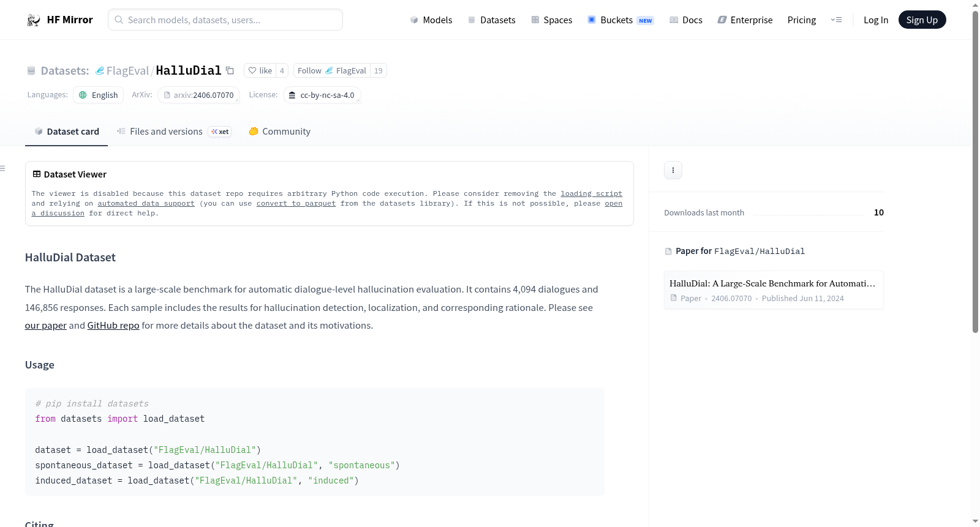Open Spaces from the top navigation

tap(552, 20)
